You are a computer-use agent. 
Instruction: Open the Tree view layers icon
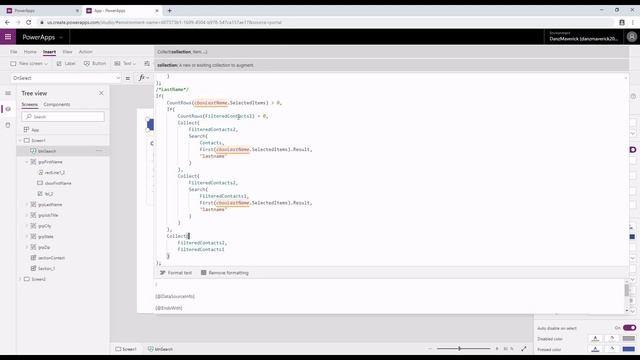coord(8,109)
